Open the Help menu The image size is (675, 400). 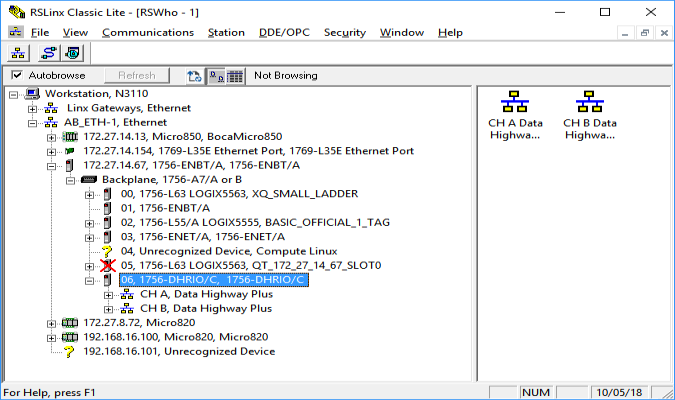pos(450,33)
